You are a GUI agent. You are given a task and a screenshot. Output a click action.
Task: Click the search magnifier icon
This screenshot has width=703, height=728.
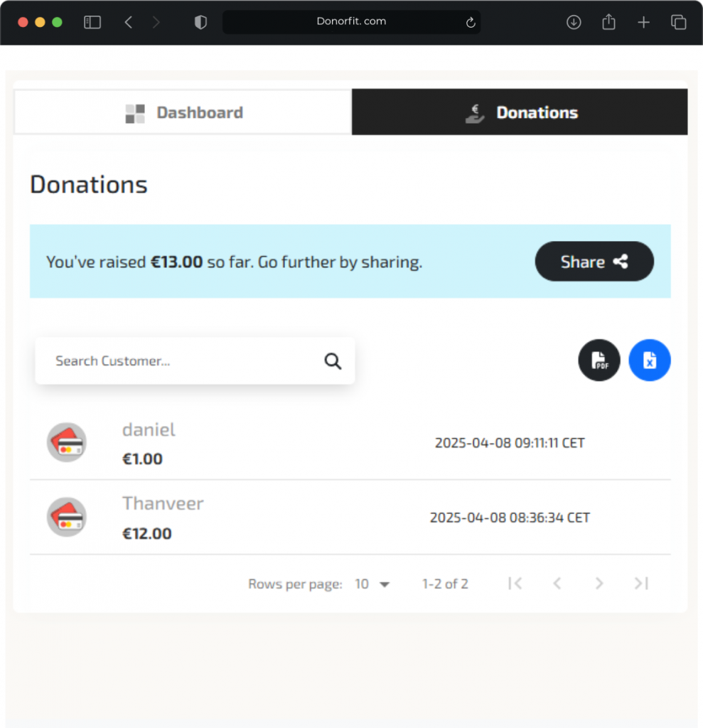tap(333, 361)
